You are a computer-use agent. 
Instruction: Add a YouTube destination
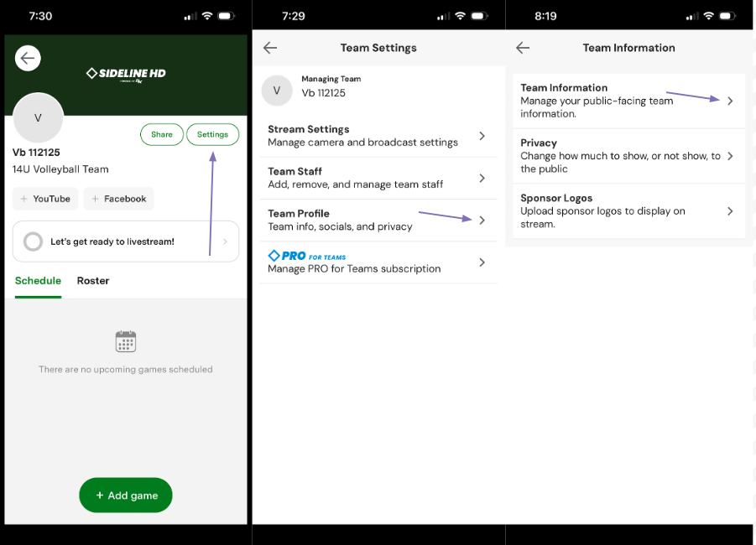tap(45, 199)
